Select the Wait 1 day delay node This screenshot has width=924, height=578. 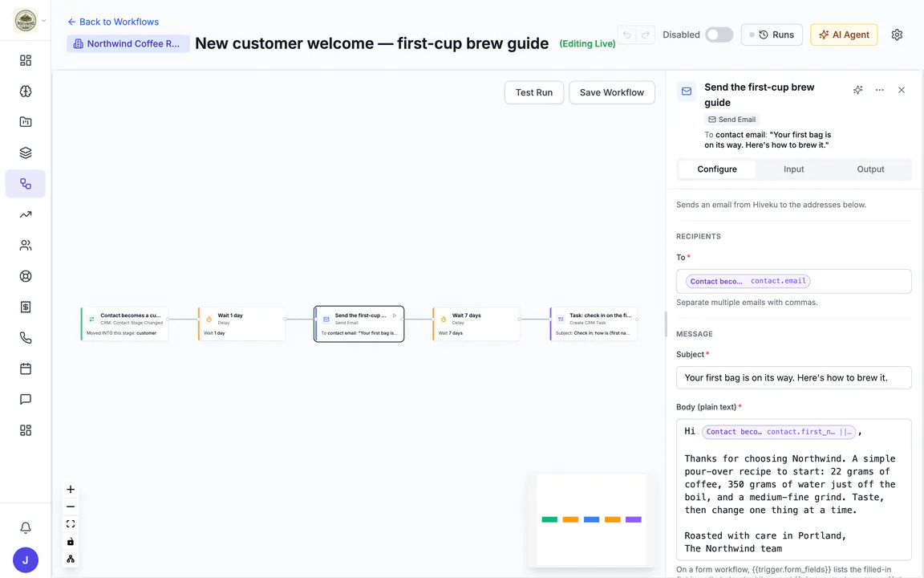tap(241, 324)
